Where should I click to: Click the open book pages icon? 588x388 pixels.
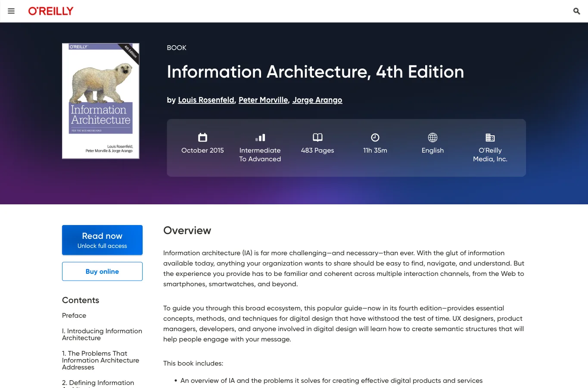pos(317,138)
